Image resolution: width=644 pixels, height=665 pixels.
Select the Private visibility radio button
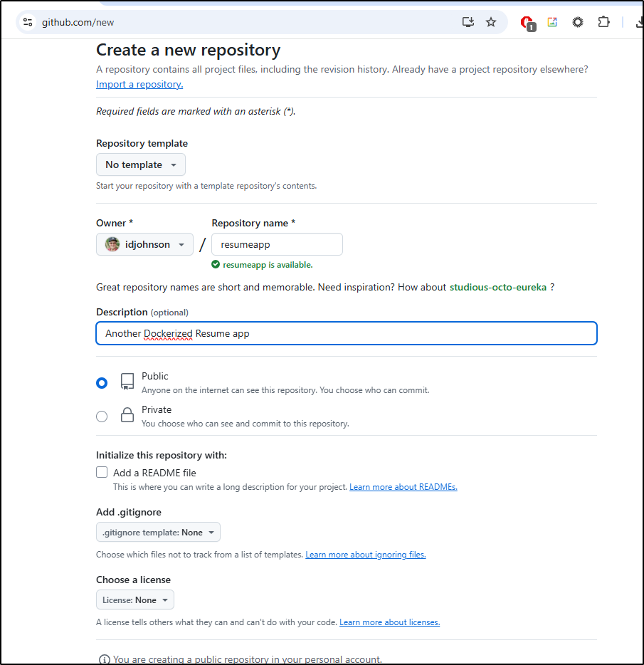click(x=102, y=417)
